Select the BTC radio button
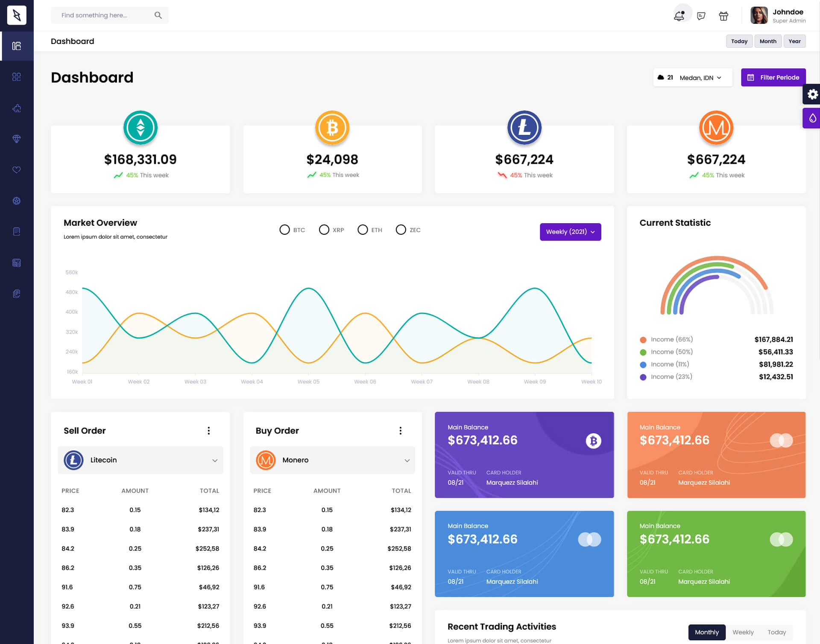Viewport: 820px width, 644px height. 284,230
